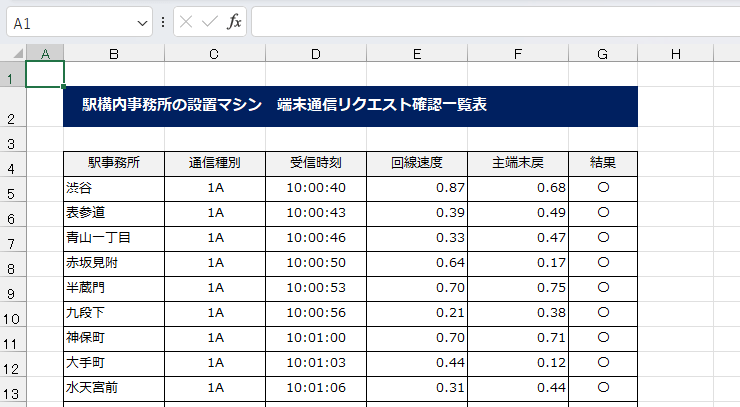The width and height of the screenshot is (740, 407).
Task: Click the 結果 header cell
Action: (603, 164)
